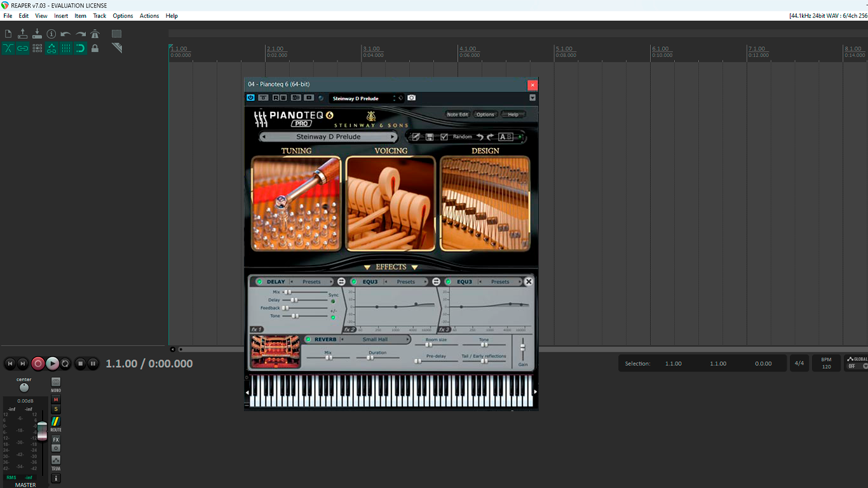The width and height of the screenshot is (868, 488).
Task: Redo with the REAPER toolbar arrow
Action: click(x=81, y=34)
